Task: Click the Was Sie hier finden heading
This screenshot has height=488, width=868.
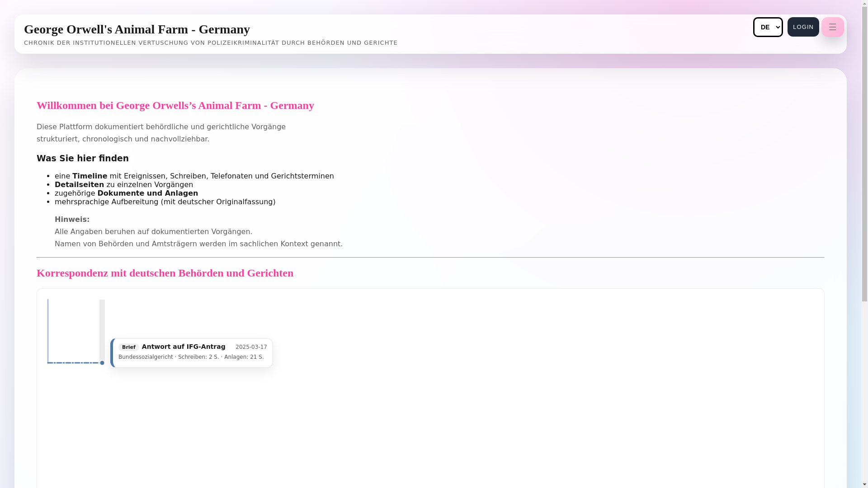Action: 83,158
